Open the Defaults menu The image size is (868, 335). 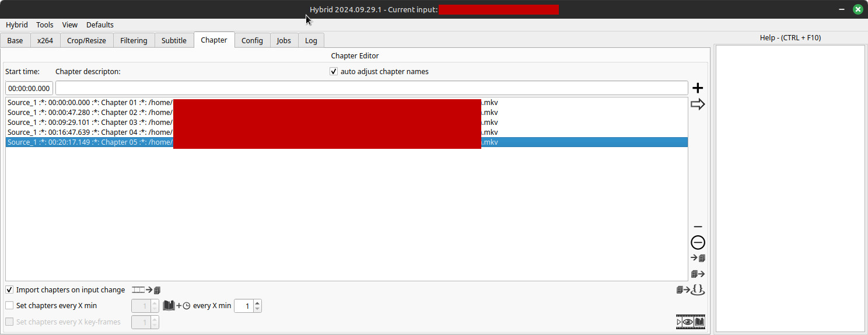click(100, 25)
